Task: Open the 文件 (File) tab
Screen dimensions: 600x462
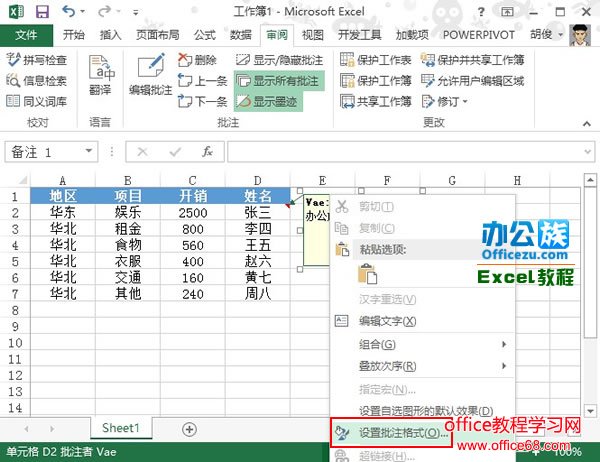Action: pyautogui.click(x=26, y=35)
